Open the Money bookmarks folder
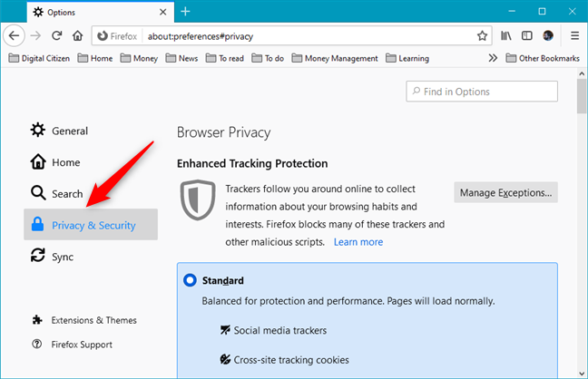 139,58
